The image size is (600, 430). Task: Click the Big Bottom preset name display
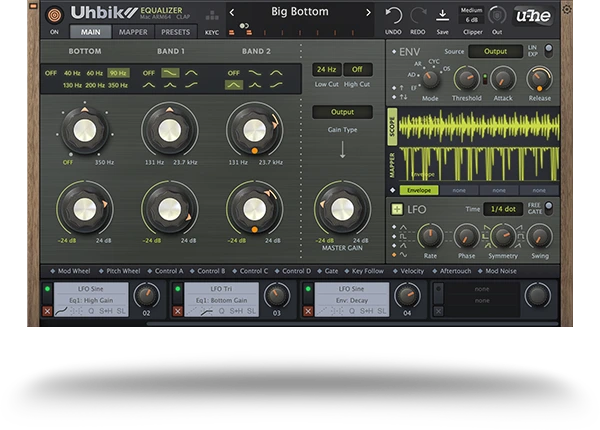300,13
